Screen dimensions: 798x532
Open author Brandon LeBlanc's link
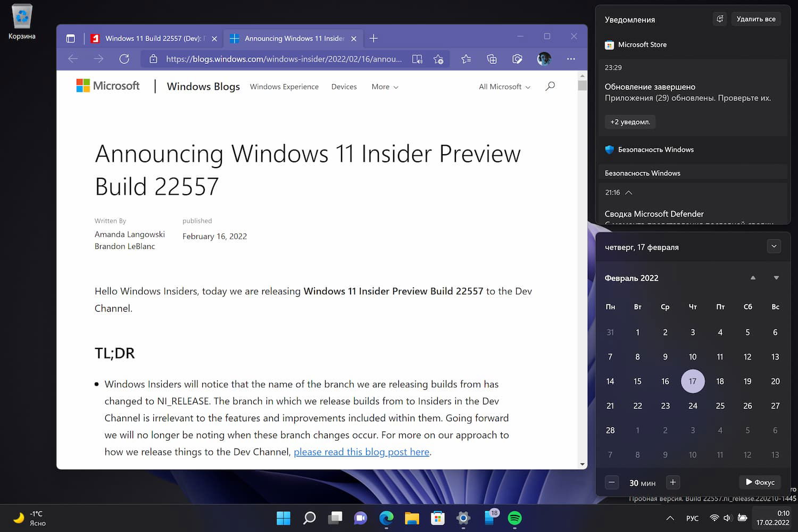click(125, 246)
